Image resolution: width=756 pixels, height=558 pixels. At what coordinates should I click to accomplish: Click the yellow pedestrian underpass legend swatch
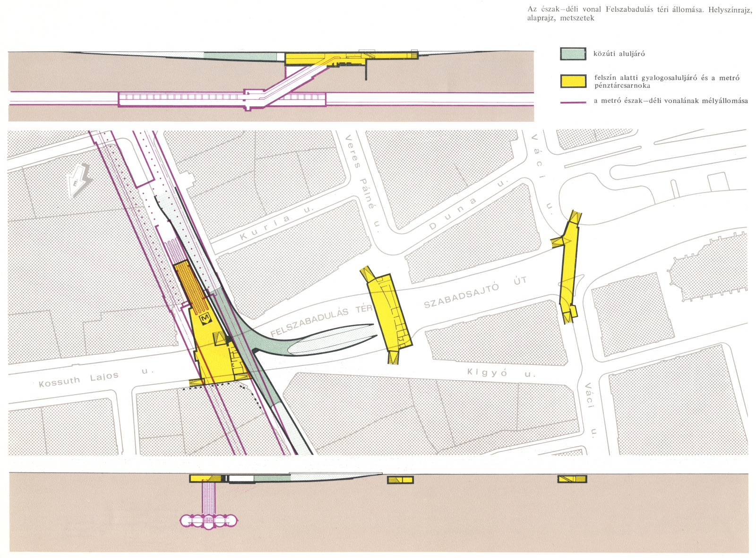coord(573,81)
